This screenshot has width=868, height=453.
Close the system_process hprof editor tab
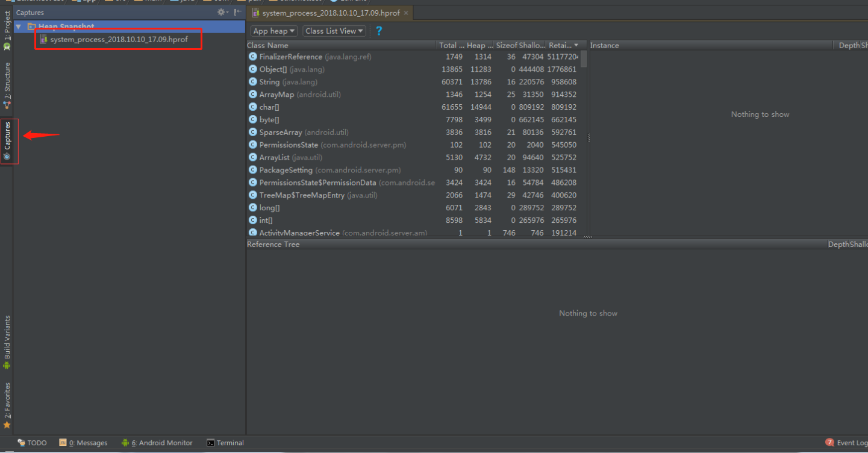click(406, 13)
